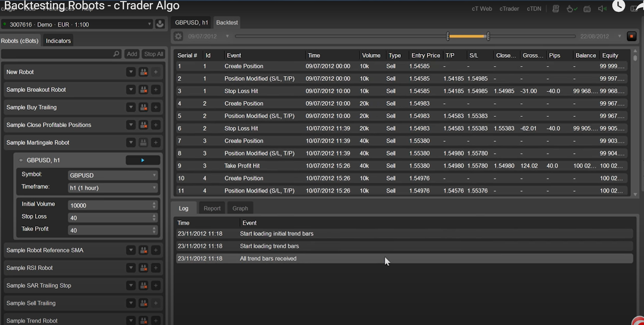Build Sample Breakout Robot icon
Screen dimensions: 644x325
pos(143,89)
